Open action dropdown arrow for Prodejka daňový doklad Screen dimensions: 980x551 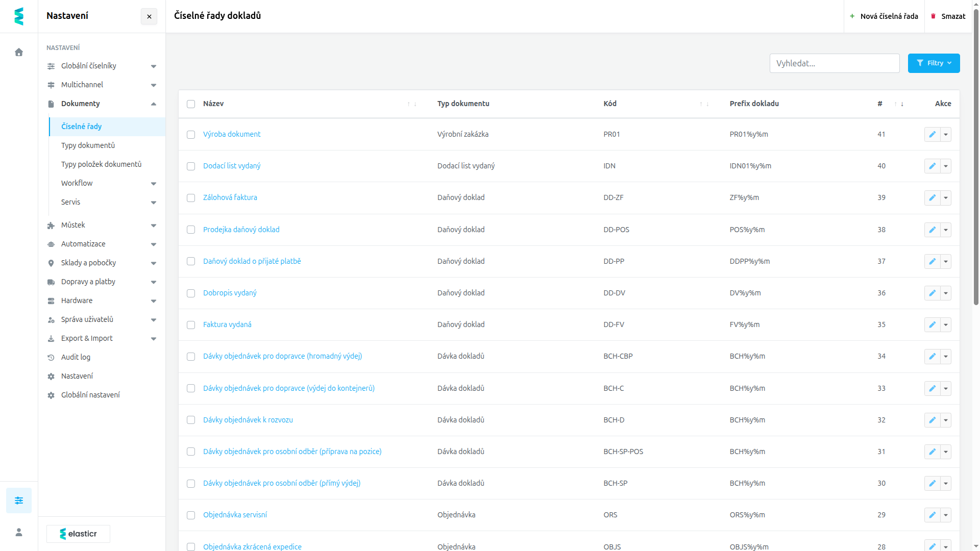(946, 230)
